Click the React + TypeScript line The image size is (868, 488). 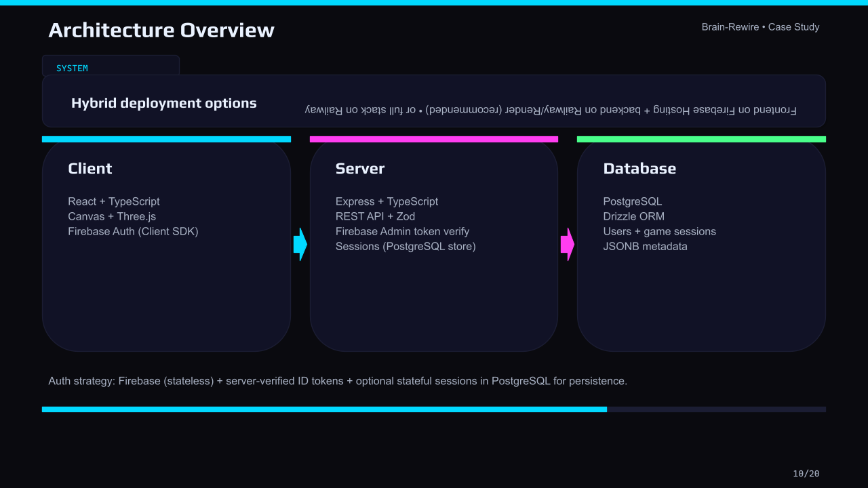coord(114,201)
